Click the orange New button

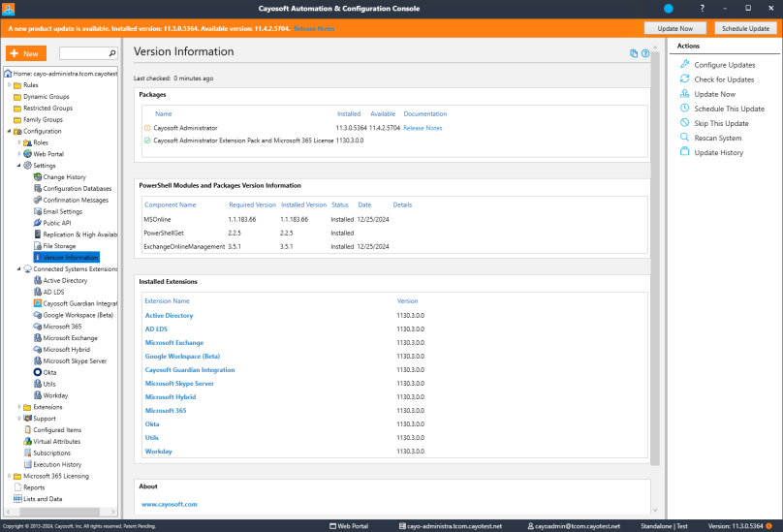pyautogui.click(x=26, y=53)
